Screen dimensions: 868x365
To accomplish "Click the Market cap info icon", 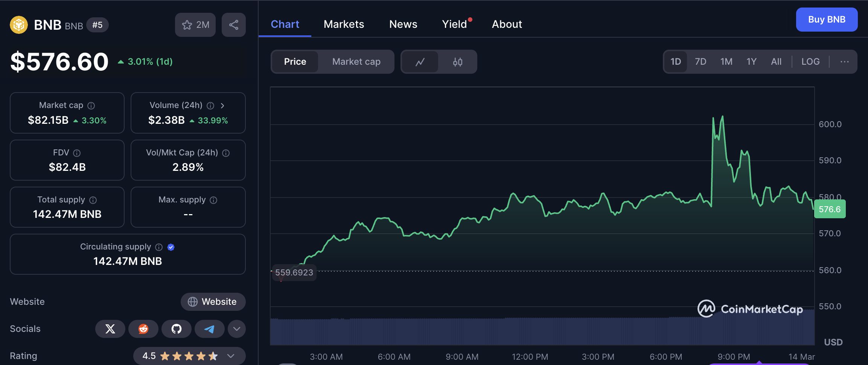I will (x=91, y=106).
